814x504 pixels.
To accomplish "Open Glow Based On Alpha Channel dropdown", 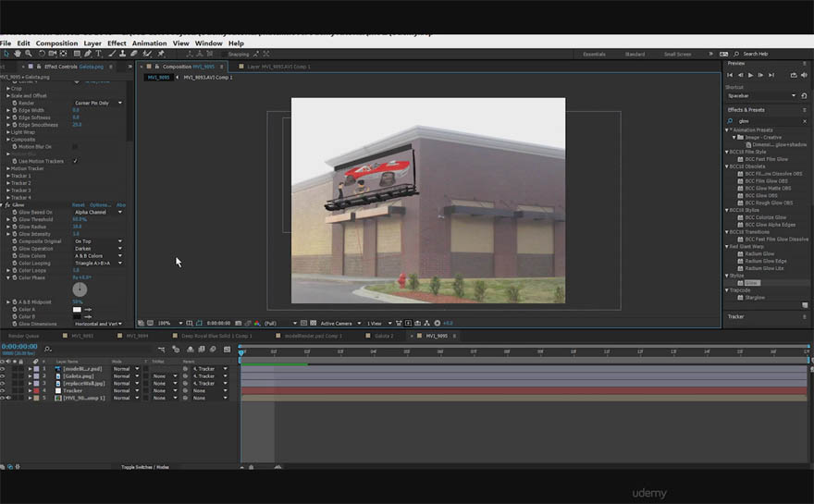I will [98, 212].
